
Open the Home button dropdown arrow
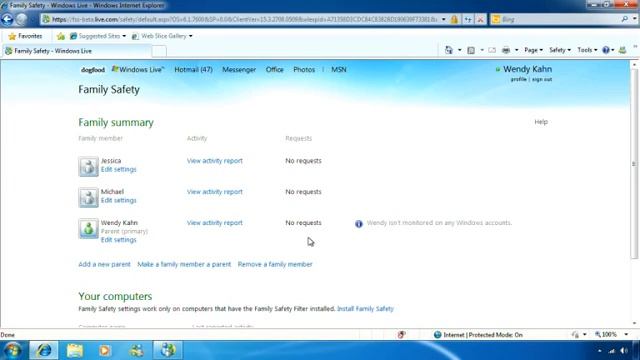click(x=459, y=50)
